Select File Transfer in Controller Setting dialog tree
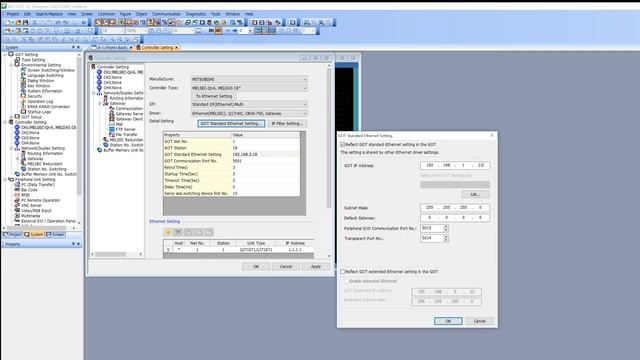Screen dimensions: 640x360 tap(127, 134)
